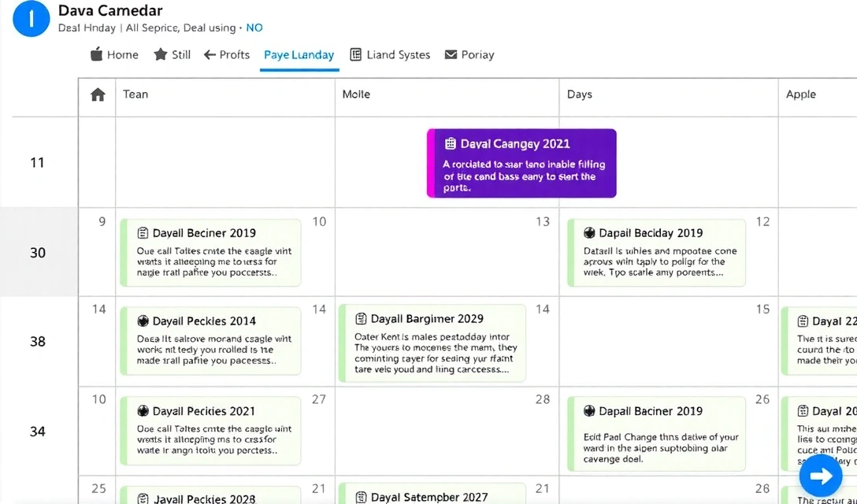857x504 pixels.
Task: Click the Home briefcase icon in the navigation
Action: pos(95,54)
